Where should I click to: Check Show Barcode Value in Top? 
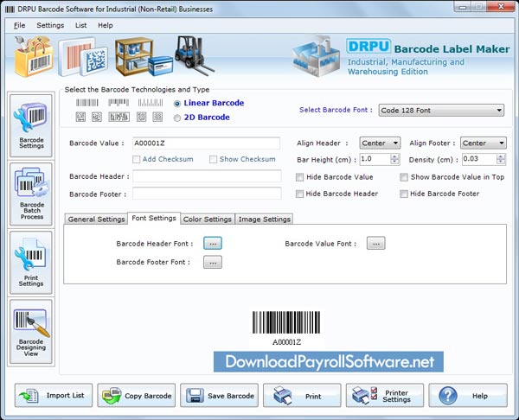[403, 177]
